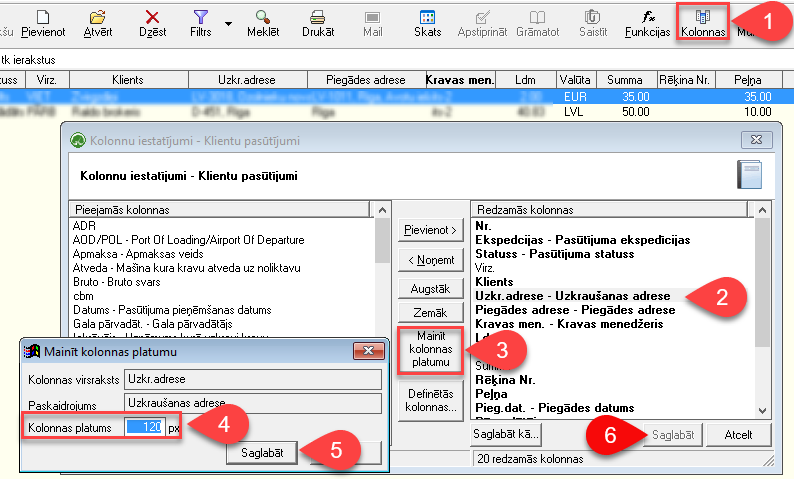Select ADR in available columns
794x479 pixels.
point(84,226)
